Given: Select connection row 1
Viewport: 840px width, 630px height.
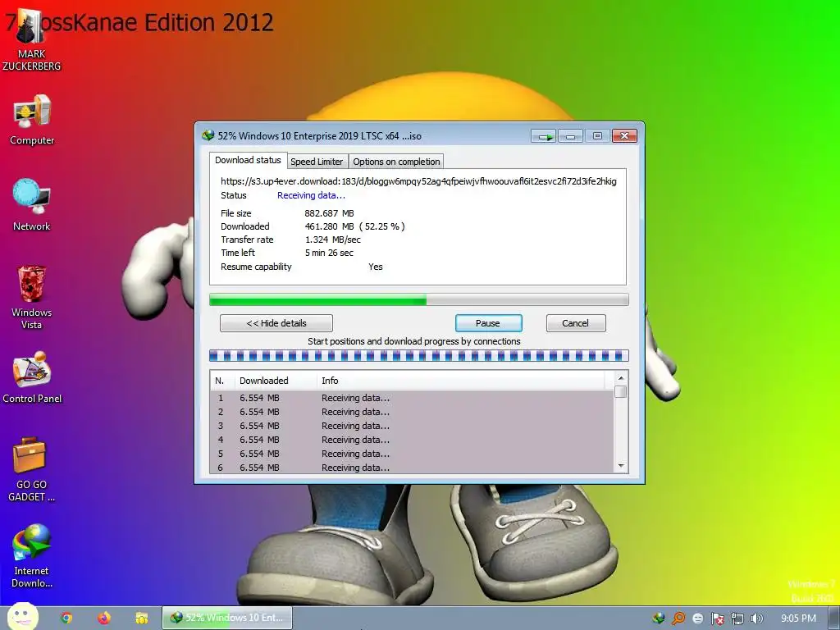Looking at the screenshot, I should pyautogui.click(x=412, y=398).
